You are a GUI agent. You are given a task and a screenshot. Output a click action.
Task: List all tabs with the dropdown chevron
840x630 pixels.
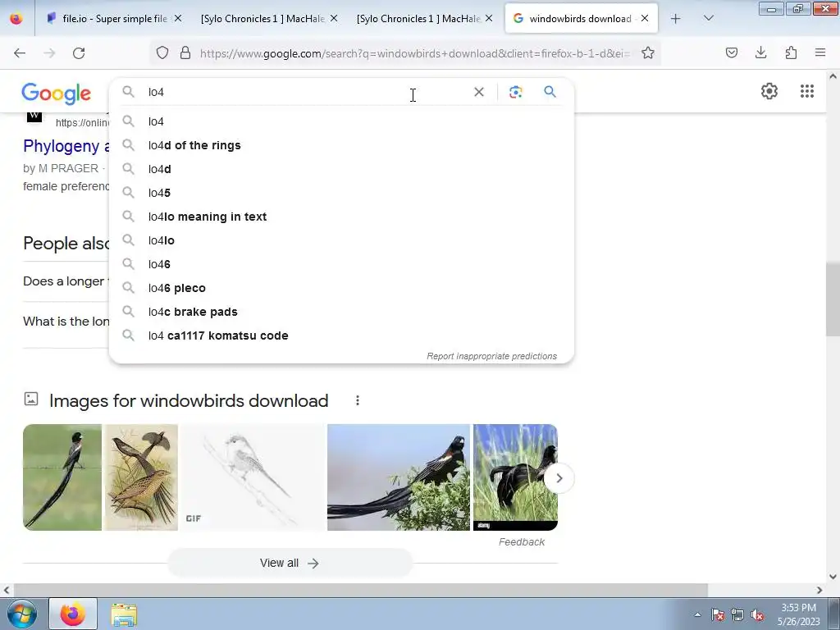click(x=708, y=18)
